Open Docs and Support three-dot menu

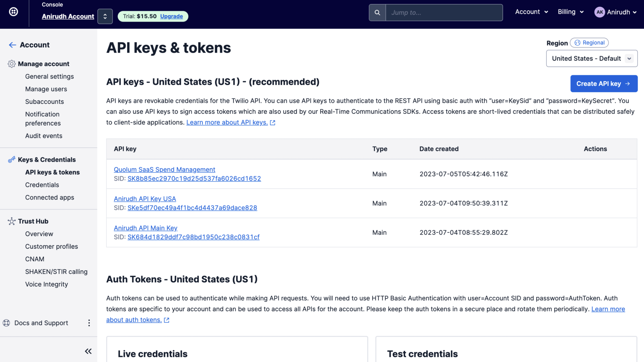pos(89,323)
